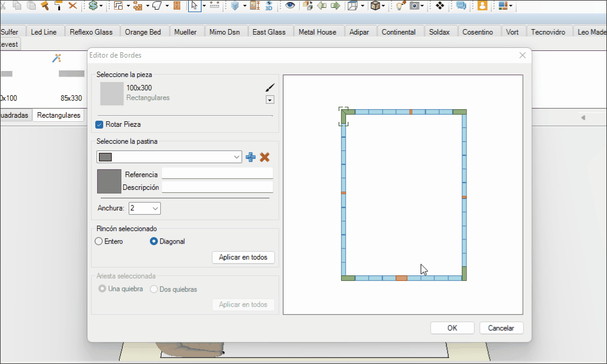The image size is (607, 364).
Task: Open the Cosentino tab
Action: [x=478, y=32]
